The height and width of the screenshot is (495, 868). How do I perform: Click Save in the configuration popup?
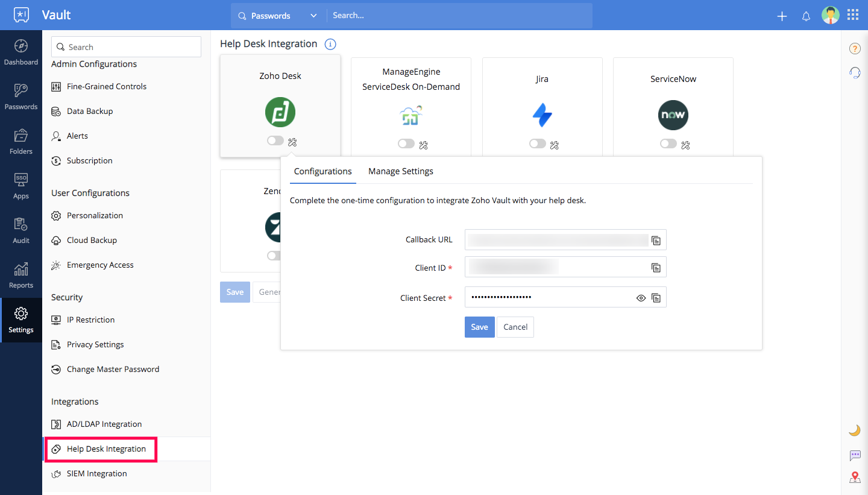coord(479,327)
